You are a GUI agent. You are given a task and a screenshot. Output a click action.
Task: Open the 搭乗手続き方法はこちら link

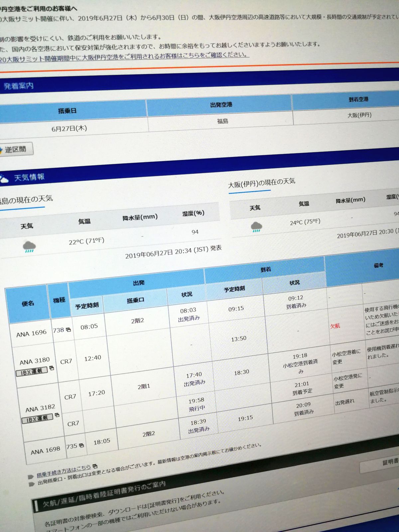click(x=64, y=470)
